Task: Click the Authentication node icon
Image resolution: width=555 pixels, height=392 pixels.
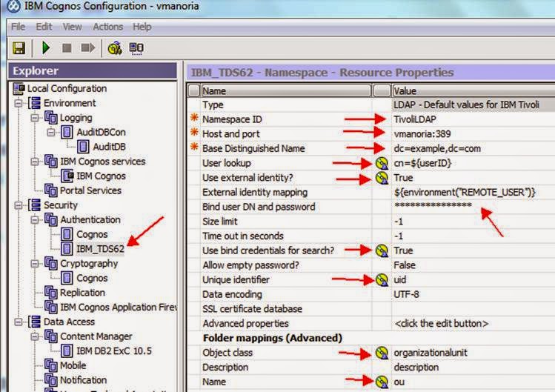Action: point(51,220)
